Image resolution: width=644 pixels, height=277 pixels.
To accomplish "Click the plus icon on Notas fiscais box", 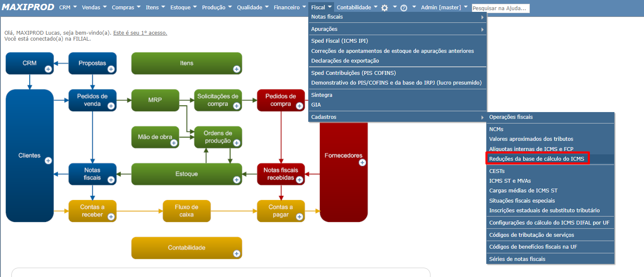I will pyautogui.click(x=111, y=180).
